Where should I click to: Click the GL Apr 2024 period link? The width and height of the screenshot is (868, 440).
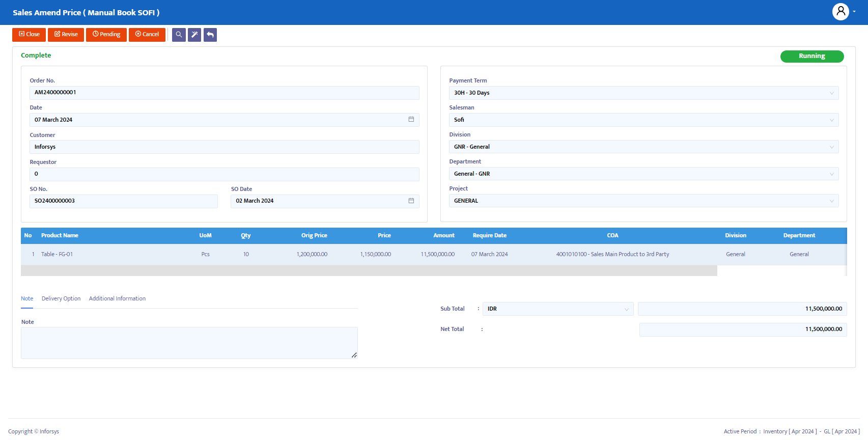842,431
